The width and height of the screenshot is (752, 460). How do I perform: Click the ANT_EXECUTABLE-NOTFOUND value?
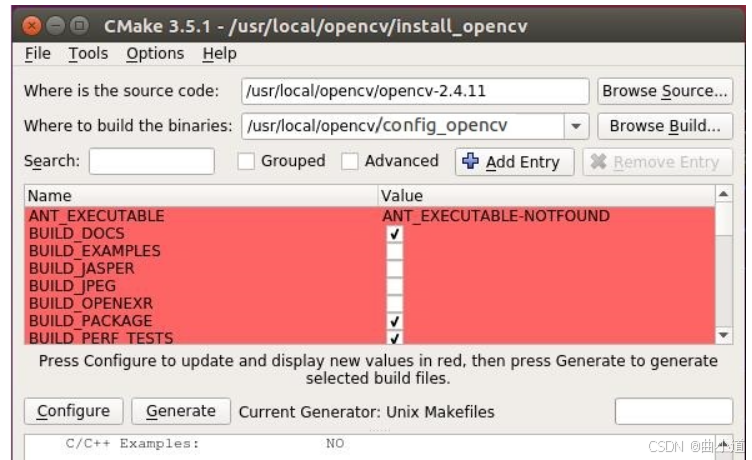[496, 216]
